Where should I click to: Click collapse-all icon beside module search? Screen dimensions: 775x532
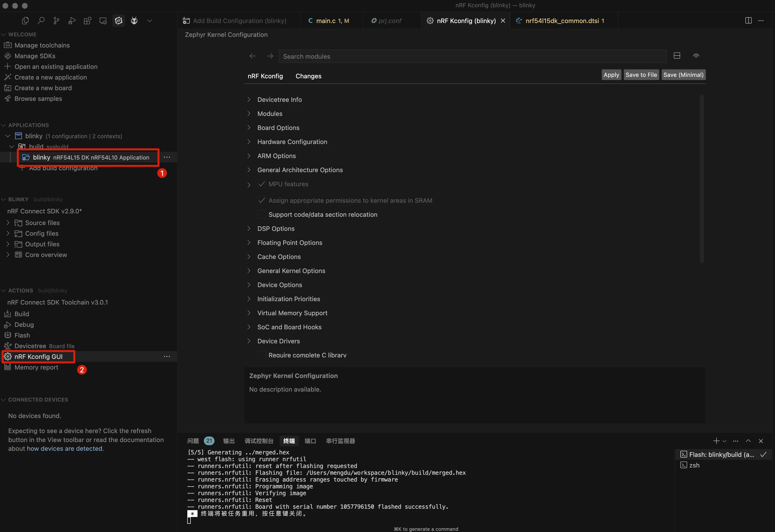(677, 56)
